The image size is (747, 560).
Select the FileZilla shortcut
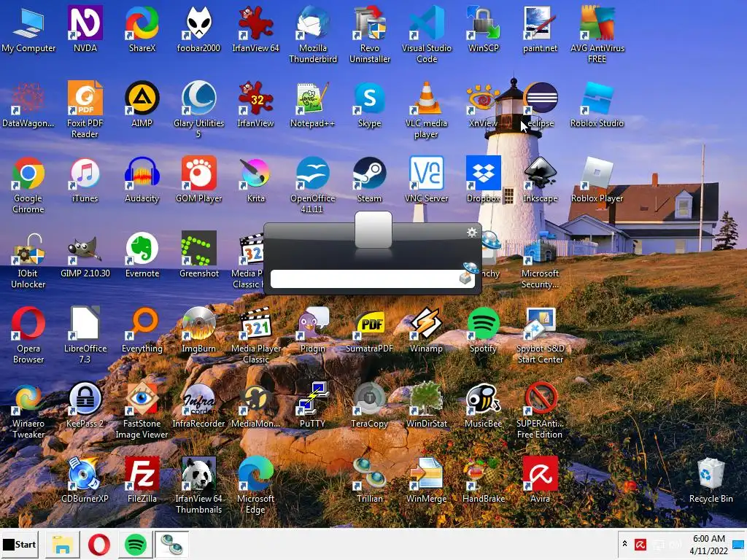[x=142, y=480]
